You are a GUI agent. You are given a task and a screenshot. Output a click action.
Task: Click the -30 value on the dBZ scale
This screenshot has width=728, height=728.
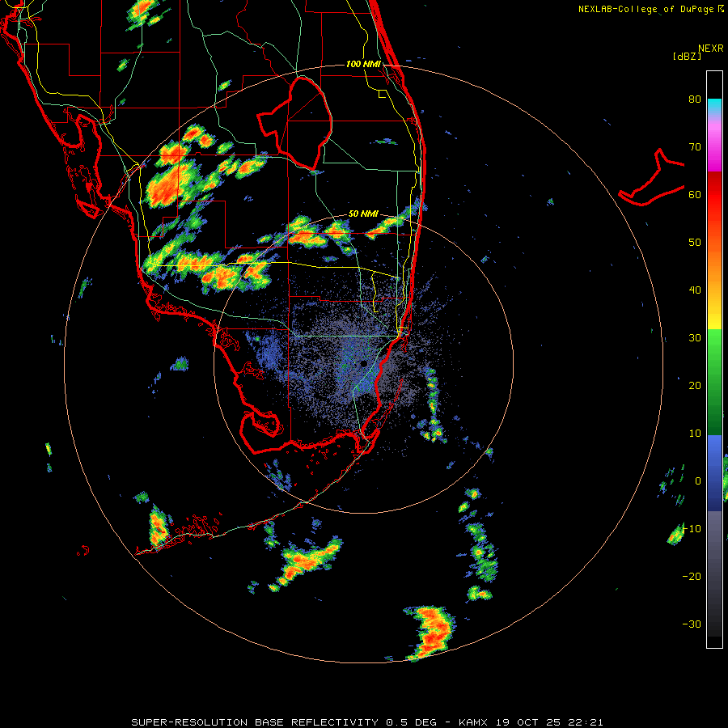pos(692,624)
